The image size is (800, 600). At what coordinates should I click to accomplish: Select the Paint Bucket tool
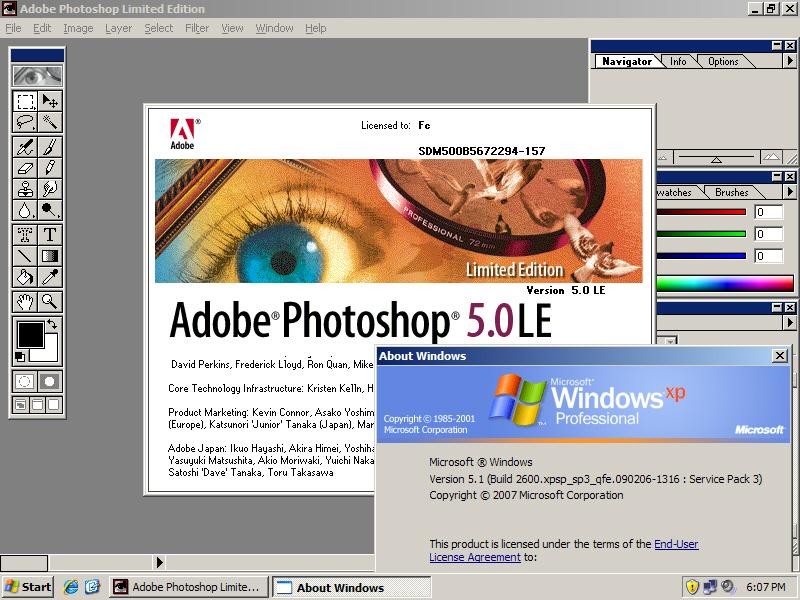25,277
